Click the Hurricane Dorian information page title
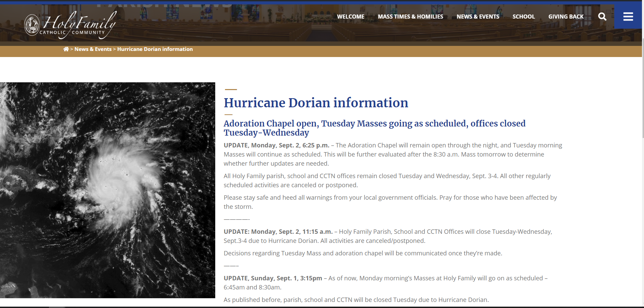Viewport: 644px width, 308px height. (316, 103)
